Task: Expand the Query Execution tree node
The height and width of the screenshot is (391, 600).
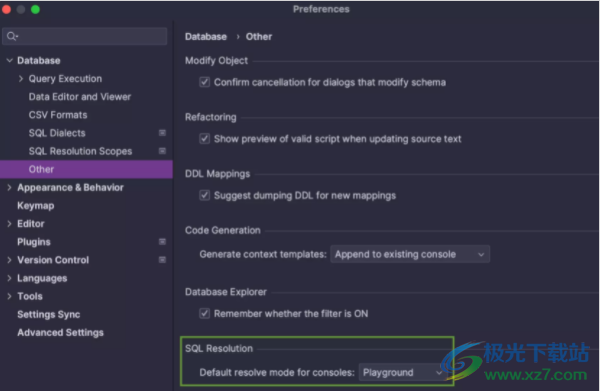Action: point(21,79)
